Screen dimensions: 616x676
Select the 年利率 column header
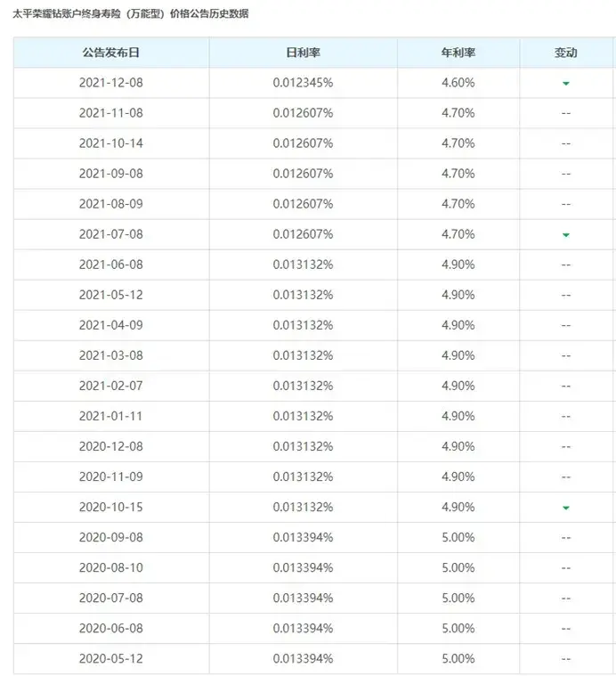[458, 53]
